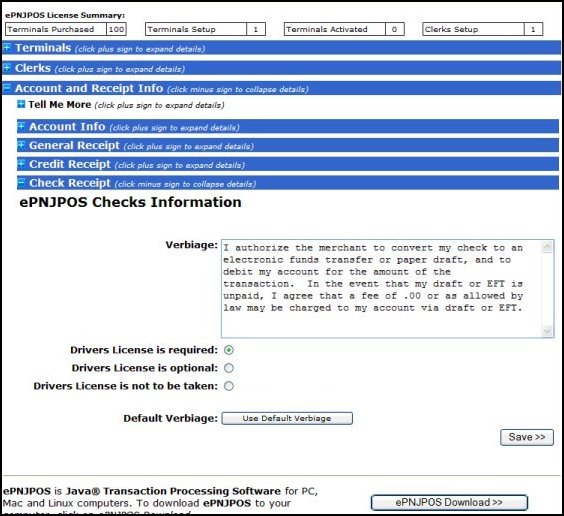
Task: Click the Terminals Setup value field
Action: (256, 29)
